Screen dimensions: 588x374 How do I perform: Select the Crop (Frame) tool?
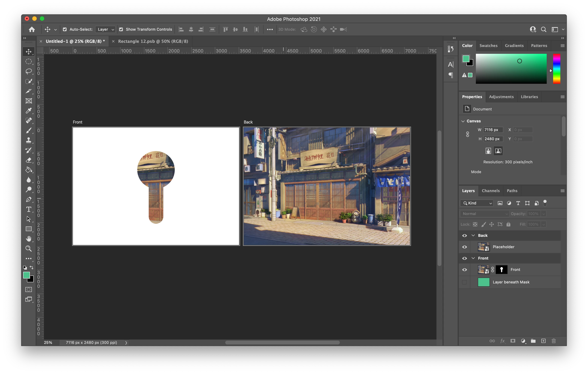pos(29,101)
